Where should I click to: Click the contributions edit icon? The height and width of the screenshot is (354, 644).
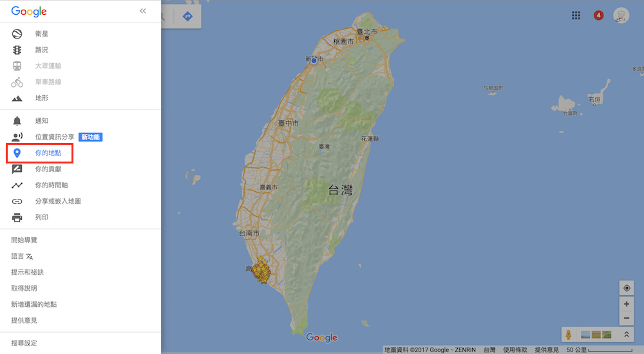pyautogui.click(x=17, y=169)
